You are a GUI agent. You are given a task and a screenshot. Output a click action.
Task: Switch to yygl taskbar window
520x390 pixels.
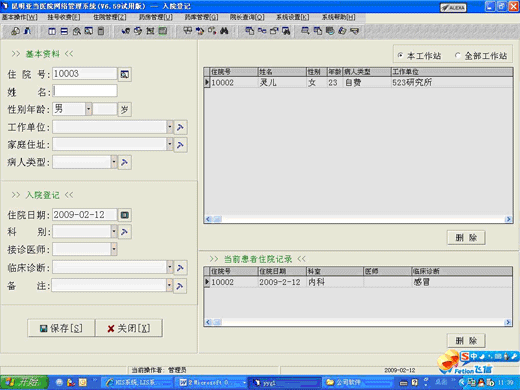click(x=285, y=382)
